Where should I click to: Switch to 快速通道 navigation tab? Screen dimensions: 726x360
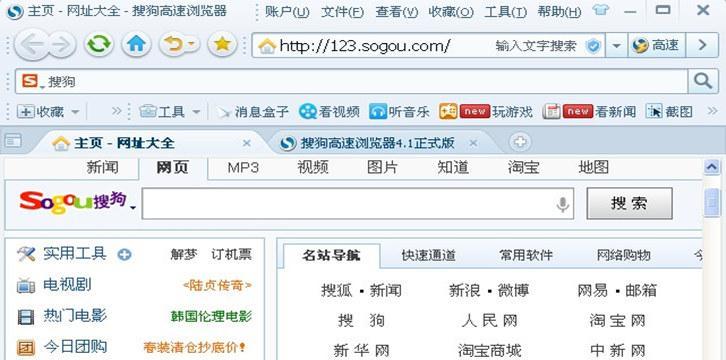click(x=429, y=255)
